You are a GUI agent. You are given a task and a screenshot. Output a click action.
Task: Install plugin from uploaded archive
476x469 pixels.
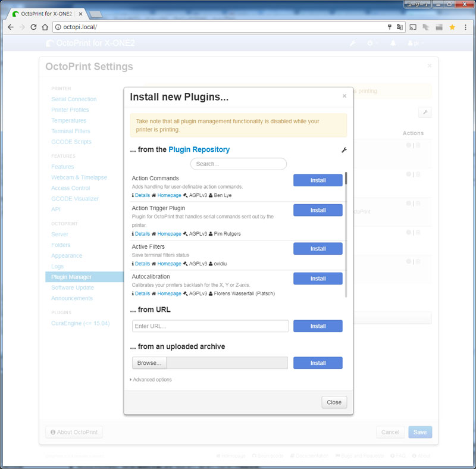pyautogui.click(x=318, y=363)
